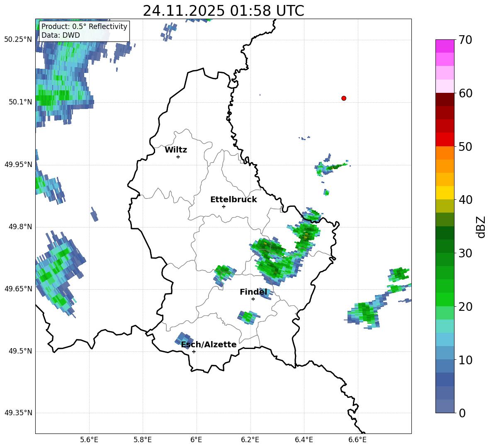Click the 6.4°E longitude label

(304, 440)
